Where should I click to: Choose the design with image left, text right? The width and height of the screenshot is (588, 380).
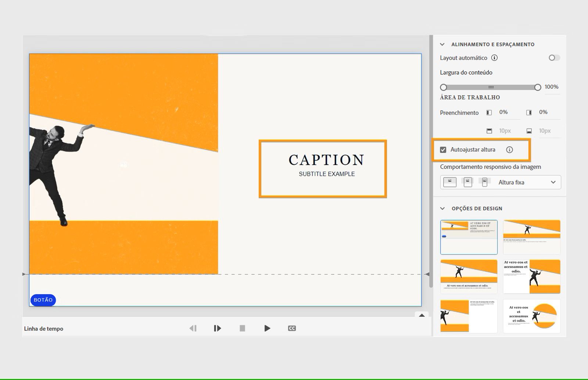(x=469, y=316)
